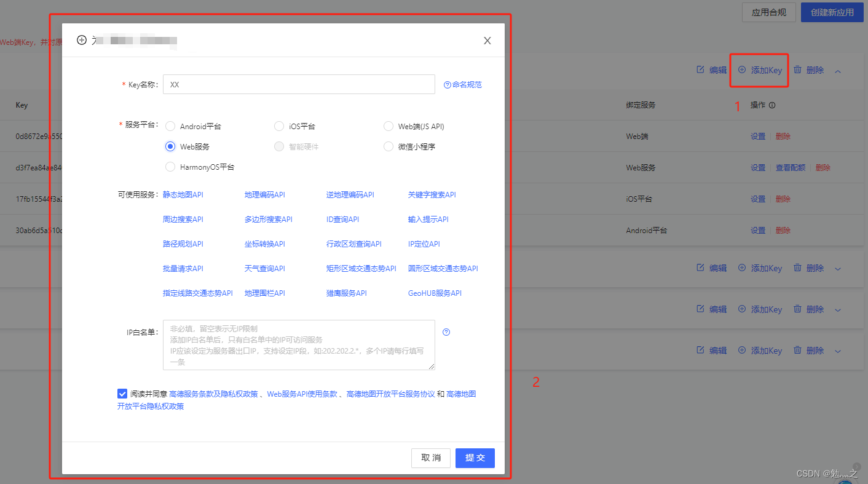Open the 行政区划查询API link
Viewport: 868px width, 484px height.
tap(354, 244)
